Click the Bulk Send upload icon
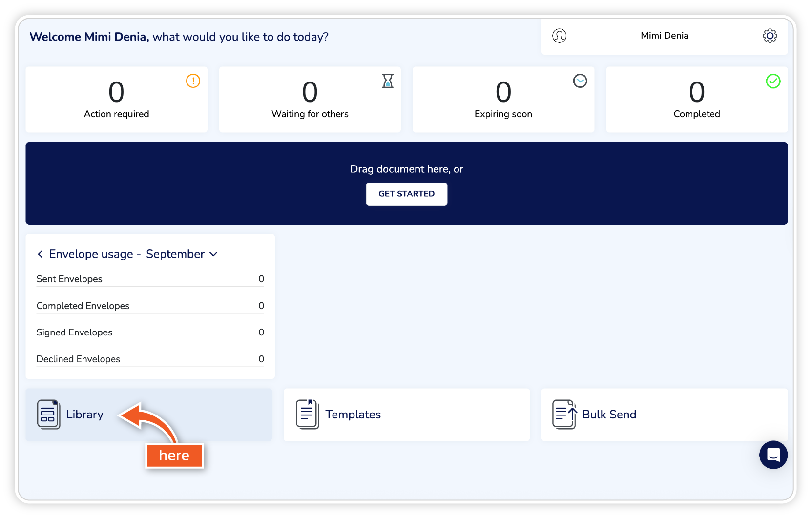The width and height of the screenshot is (812, 519). [565, 415]
